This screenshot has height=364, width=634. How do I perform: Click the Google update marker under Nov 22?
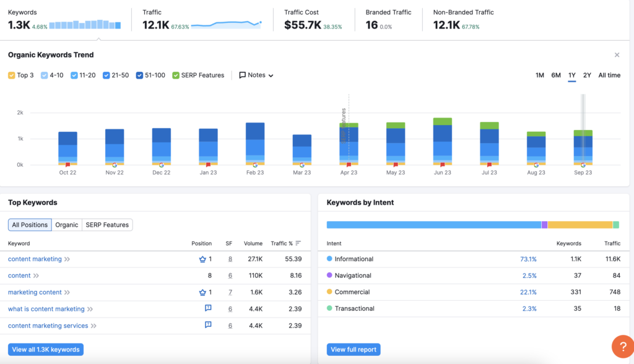click(115, 165)
